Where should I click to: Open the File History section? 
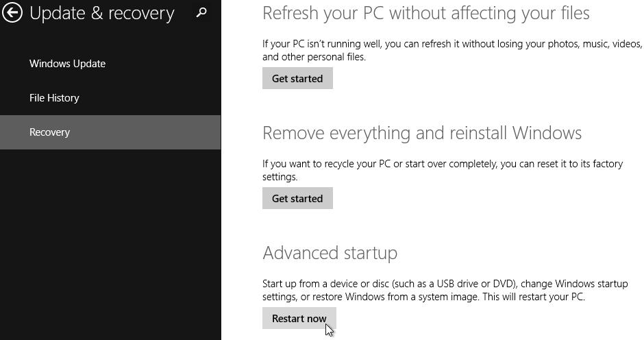54,98
